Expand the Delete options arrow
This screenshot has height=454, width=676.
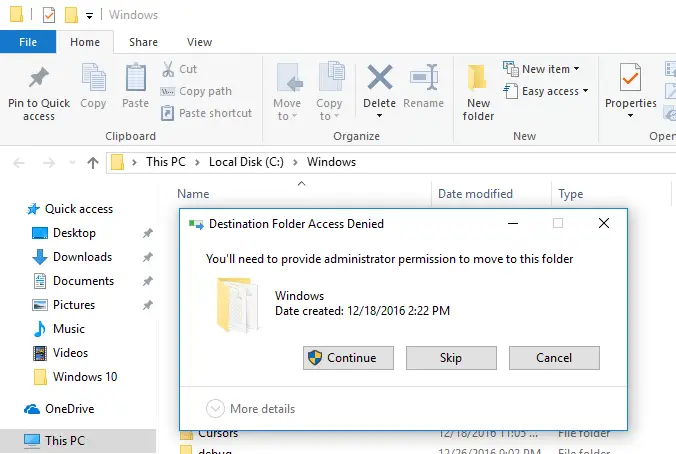click(379, 116)
